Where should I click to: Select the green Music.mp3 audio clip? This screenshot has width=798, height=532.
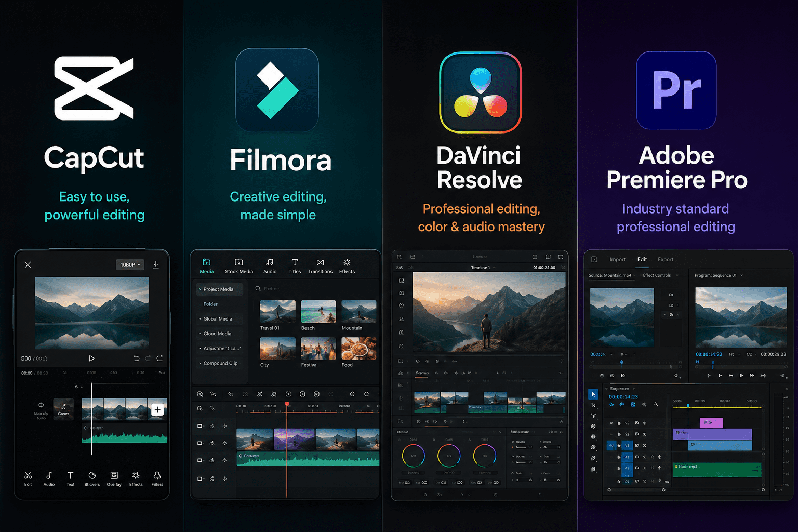717,470
